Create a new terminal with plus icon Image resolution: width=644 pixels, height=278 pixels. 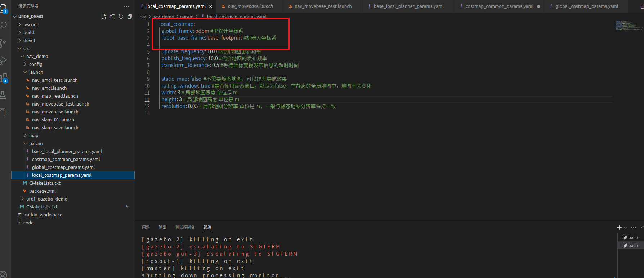pyautogui.click(x=619, y=227)
